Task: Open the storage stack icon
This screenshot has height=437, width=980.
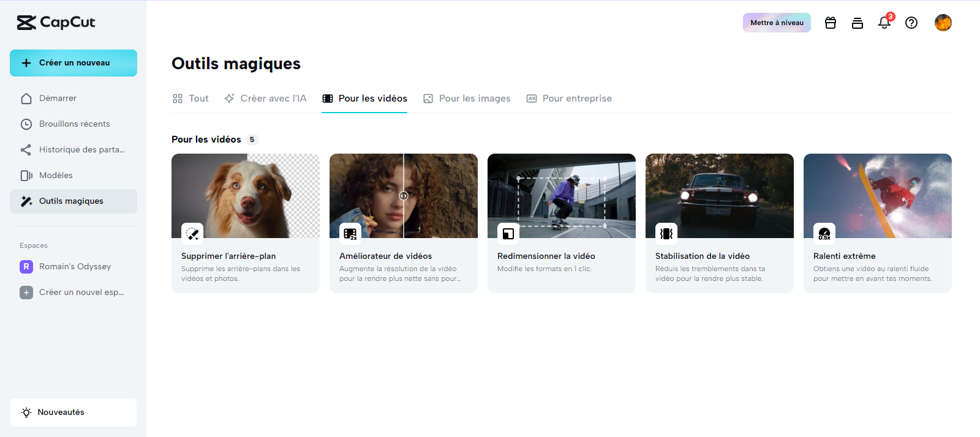Action: coord(858,23)
